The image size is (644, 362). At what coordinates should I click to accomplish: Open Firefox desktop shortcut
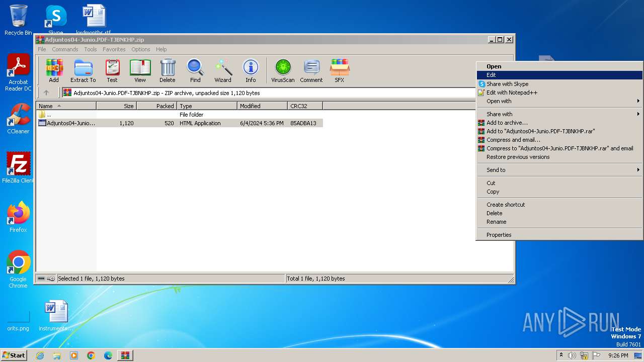pos(18,217)
